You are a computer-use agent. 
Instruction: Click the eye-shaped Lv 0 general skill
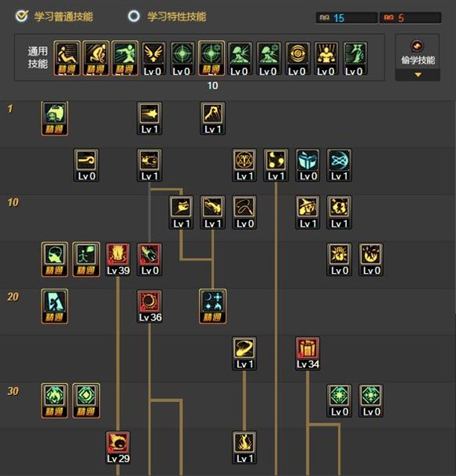point(298,58)
